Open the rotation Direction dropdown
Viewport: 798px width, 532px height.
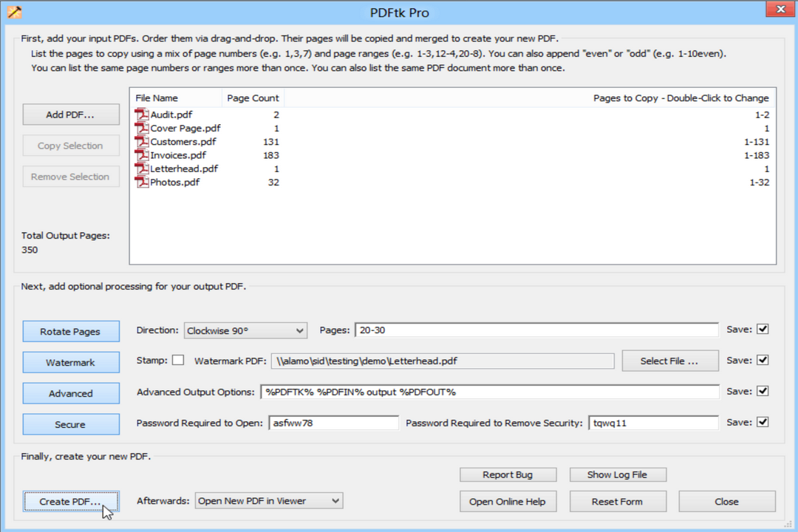(245, 330)
